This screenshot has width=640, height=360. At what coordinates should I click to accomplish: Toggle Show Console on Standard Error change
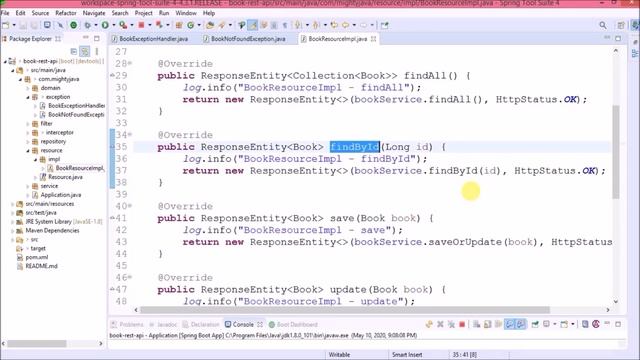(521, 324)
